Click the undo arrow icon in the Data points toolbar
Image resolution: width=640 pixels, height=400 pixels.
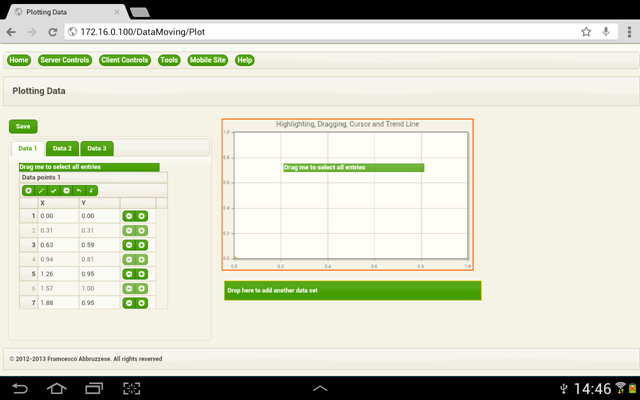(x=79, y=191)
